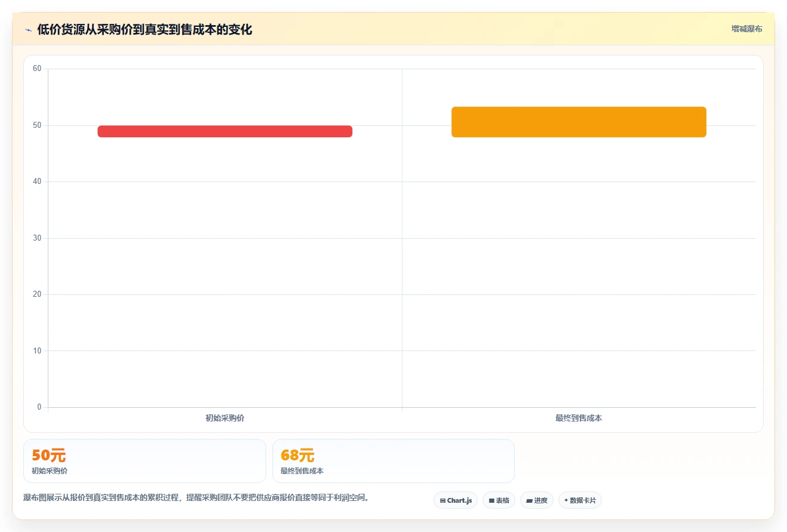Select the 进度 chip
787x532 pixels.
coord(537,500)
